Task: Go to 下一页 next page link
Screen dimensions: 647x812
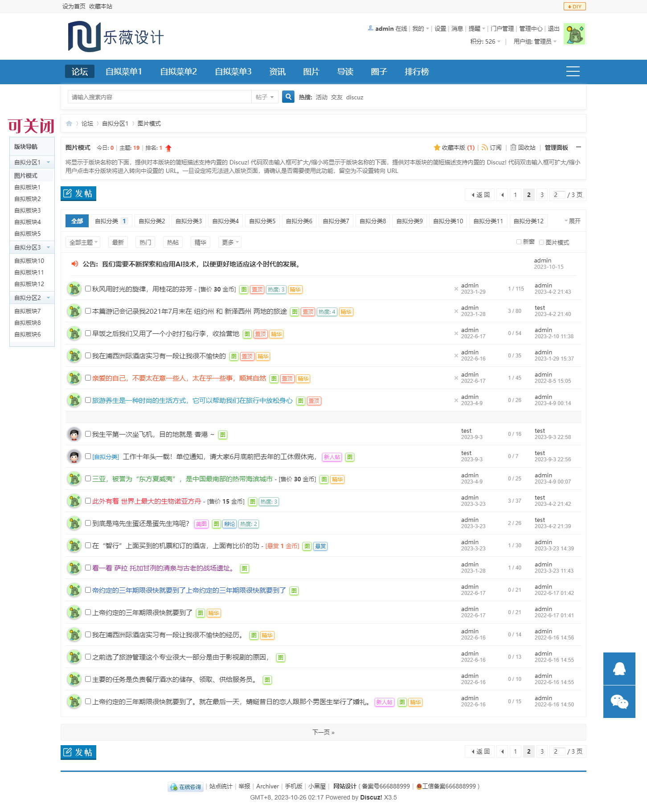Action: click(x=323, y=732)
